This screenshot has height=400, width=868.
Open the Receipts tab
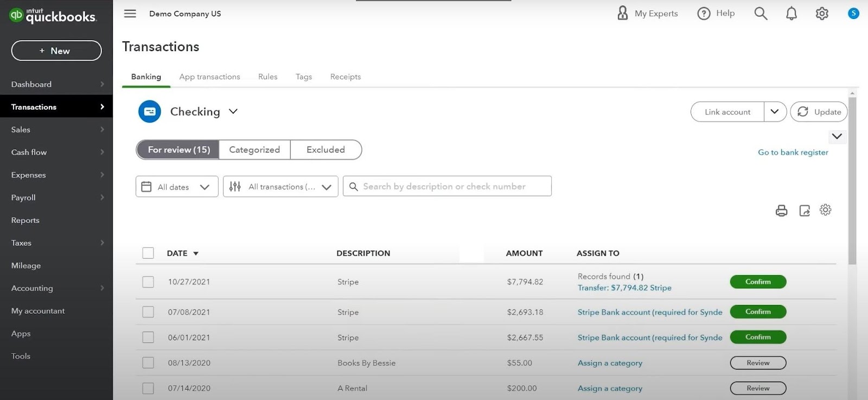(346, 77)
